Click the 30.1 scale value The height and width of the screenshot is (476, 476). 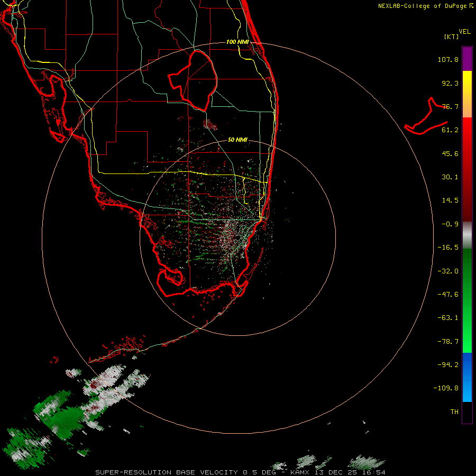(x=450, y=177)
